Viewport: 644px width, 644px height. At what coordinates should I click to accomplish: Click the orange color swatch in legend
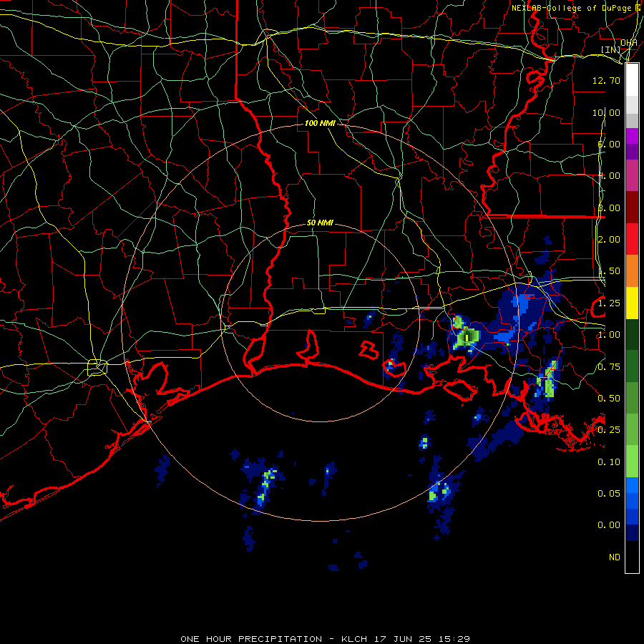pyautogui.click(x=632, y=271)
